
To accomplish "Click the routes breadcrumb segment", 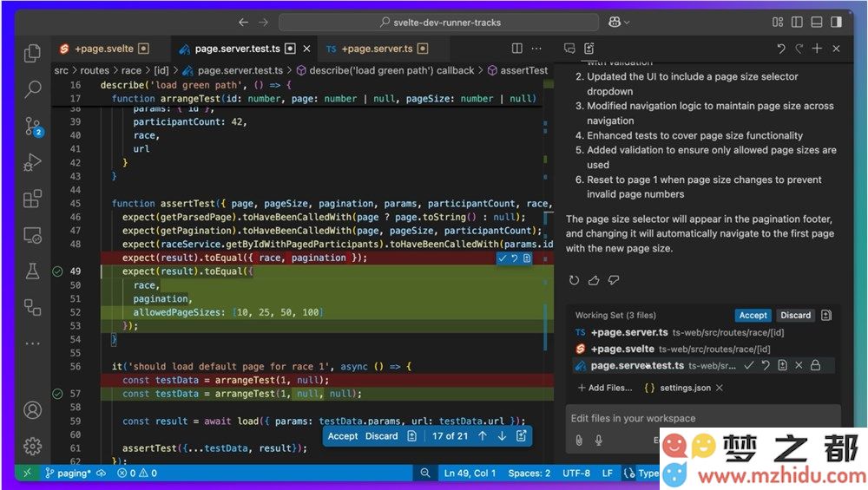I will coord(95,70).
